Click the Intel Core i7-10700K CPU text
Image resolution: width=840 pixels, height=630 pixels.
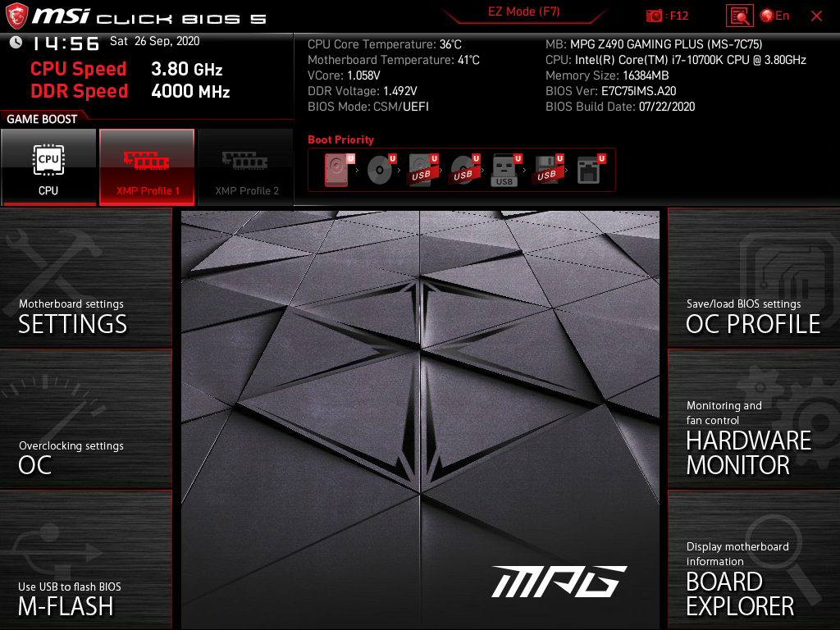[676, 60]
